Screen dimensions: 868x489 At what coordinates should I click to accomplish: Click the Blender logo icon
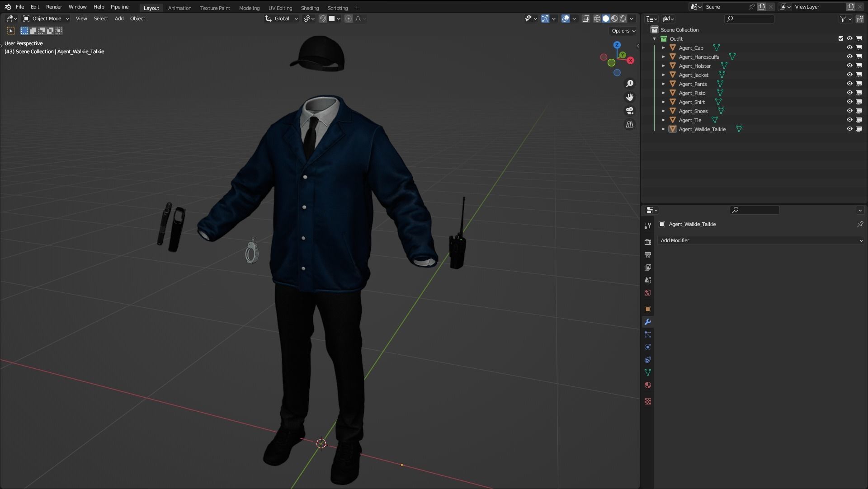coord(8,7)
